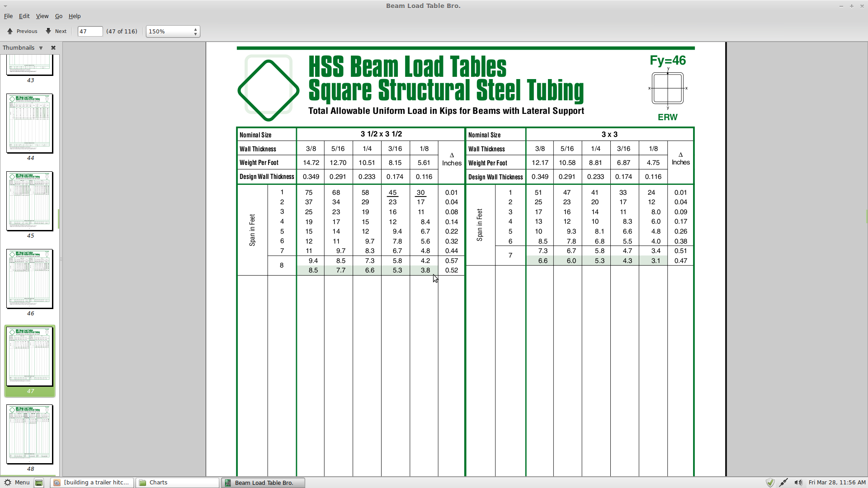The width and height of the screenshot is (868, 488).
Task: Click the '3 x 3' nominal size heading
Action: click(x=609, y=135)
